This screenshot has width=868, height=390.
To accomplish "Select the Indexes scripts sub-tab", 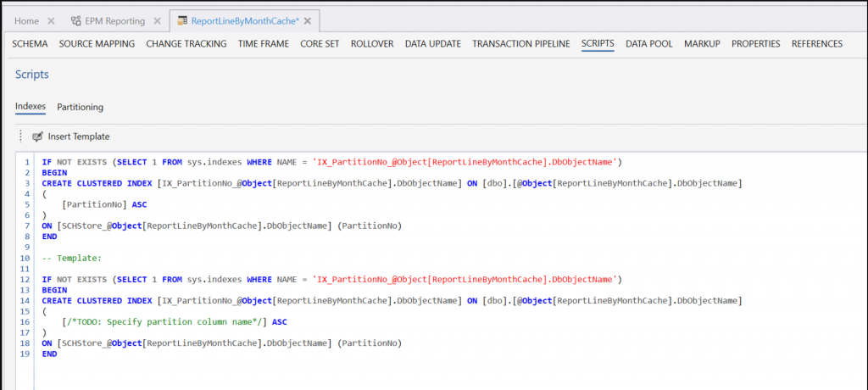I will pyautogui.click(x=31, y=107).
